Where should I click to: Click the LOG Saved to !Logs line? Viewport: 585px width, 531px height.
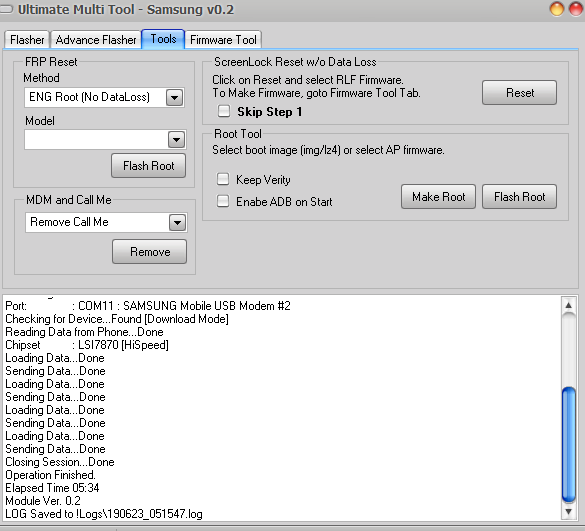click(x=104, y=514)
